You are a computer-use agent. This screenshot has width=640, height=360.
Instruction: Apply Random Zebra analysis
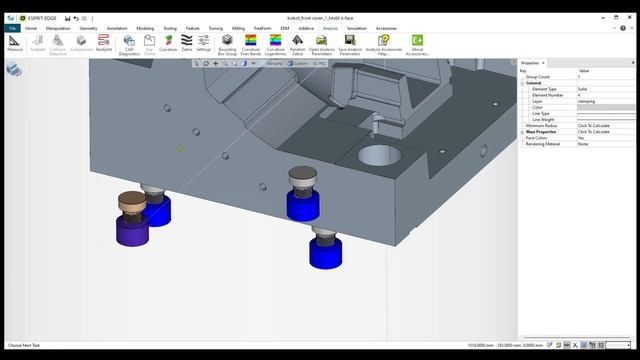click(298, 44)
